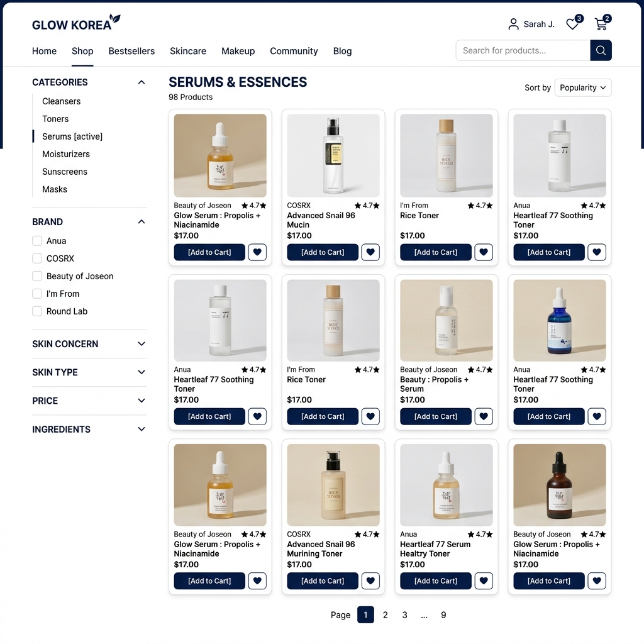
Task: Select current page 1 in pagination
Action: tap(365, 615)
